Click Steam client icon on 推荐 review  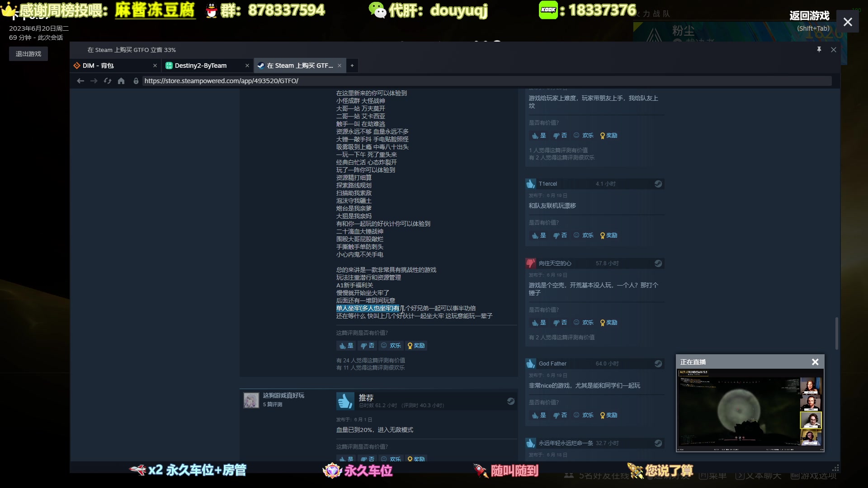pos(511,401)
